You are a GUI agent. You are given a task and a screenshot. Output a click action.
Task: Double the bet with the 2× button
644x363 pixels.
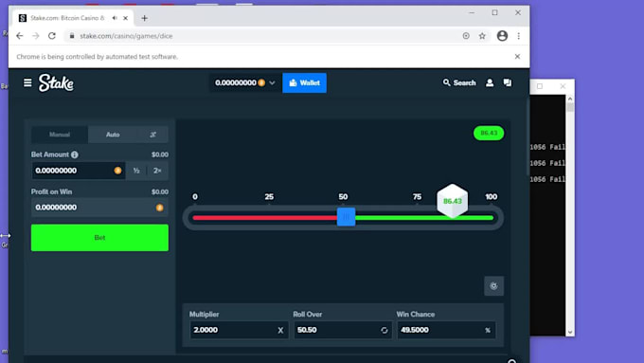[x=157, y=171]
